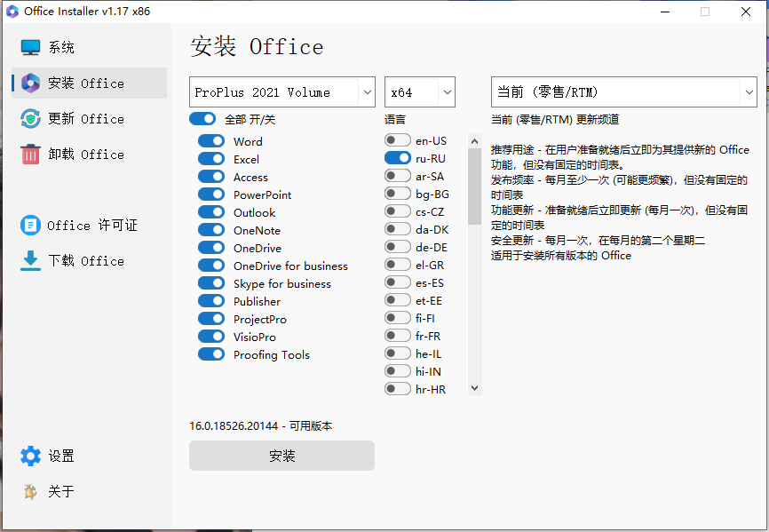Enable the en-US language toggle
The width and height of the screenshot is (769, 532).
point(398,140)
